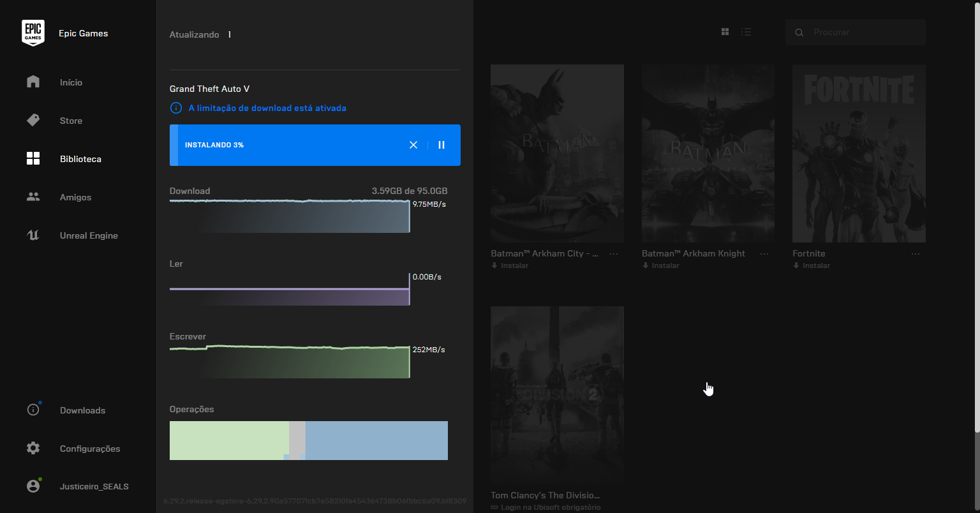Image resolution: width=980 pixels, height=513 pixels.
Task: Open the Início home icon
Action: click(x=33, y=82)
